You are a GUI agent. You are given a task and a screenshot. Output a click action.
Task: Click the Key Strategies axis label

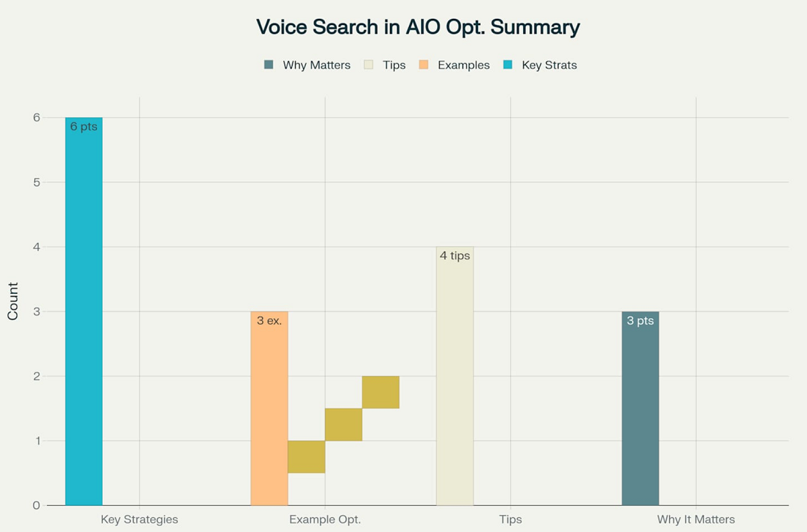(139, 519)
